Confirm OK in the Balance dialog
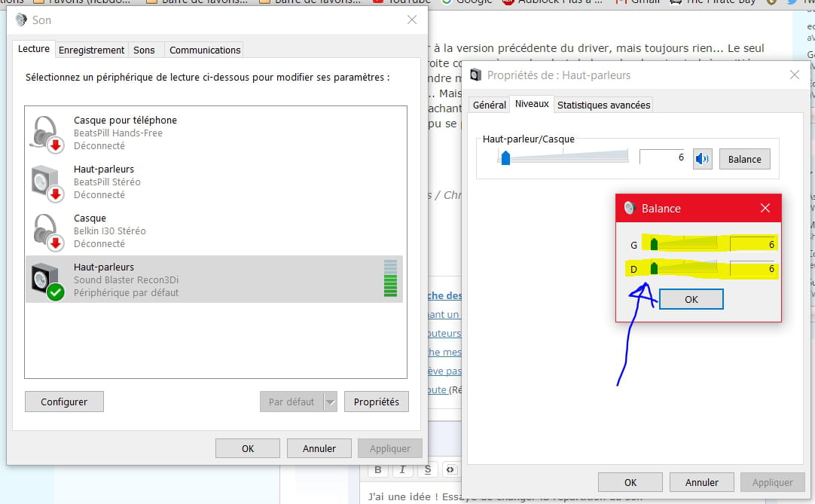Image resolution: width=815 pixels, height=504 pixels. [x=691, y=299]
